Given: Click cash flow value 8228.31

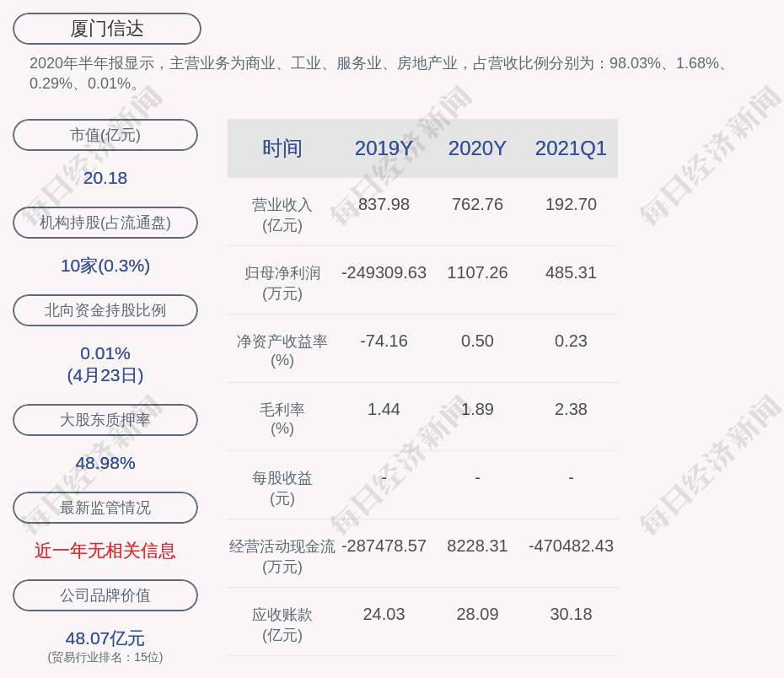Looking at the screenshot, I should tap(477, 546).
